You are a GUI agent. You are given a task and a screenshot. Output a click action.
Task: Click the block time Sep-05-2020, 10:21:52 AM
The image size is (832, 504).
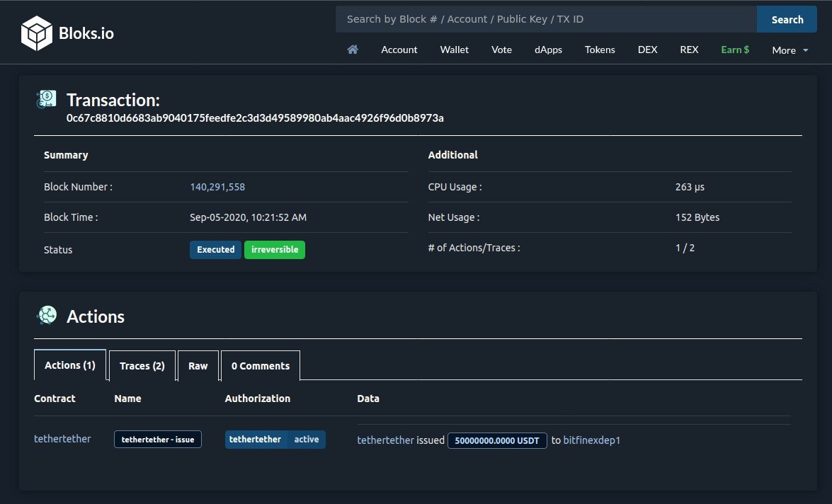coord(249,217)
